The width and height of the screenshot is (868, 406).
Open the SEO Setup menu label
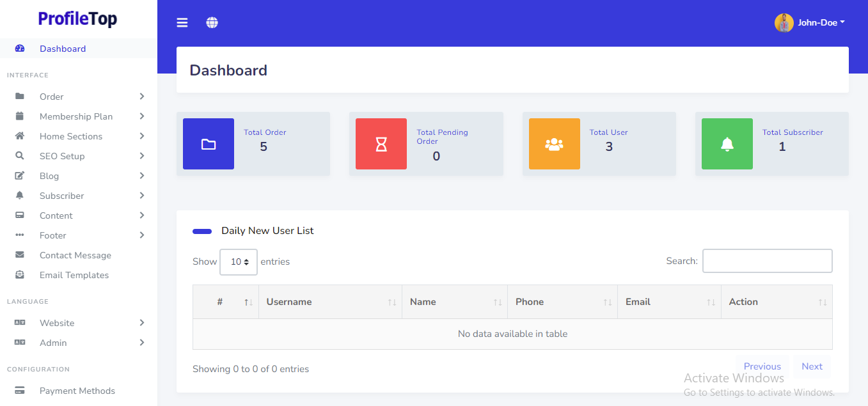[62, 156]
